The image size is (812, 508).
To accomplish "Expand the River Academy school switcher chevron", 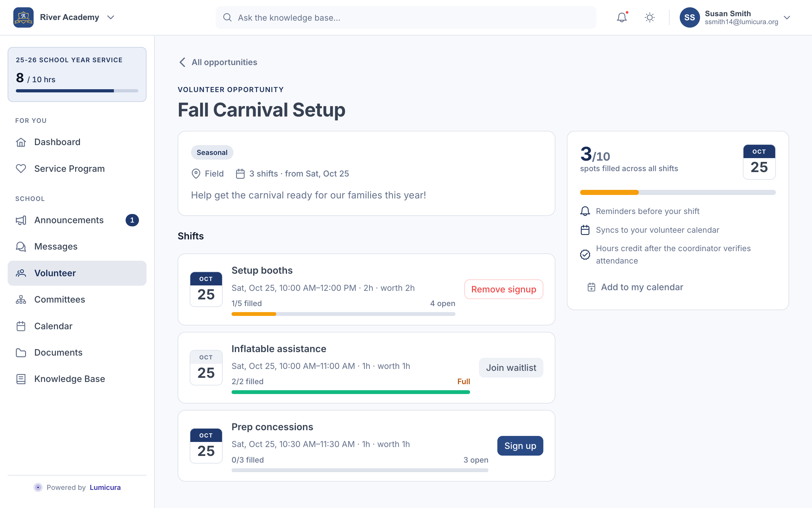I will (111, 17).
